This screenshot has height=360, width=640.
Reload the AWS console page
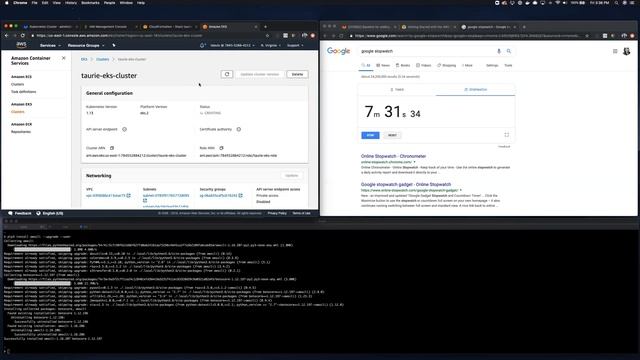23,36
